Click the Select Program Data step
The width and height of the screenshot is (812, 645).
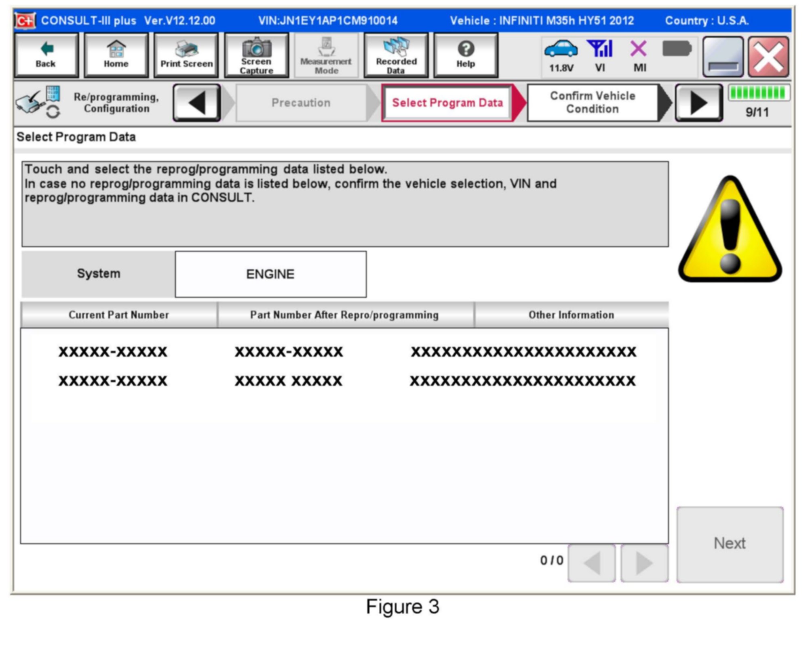[x=447, y=103]
